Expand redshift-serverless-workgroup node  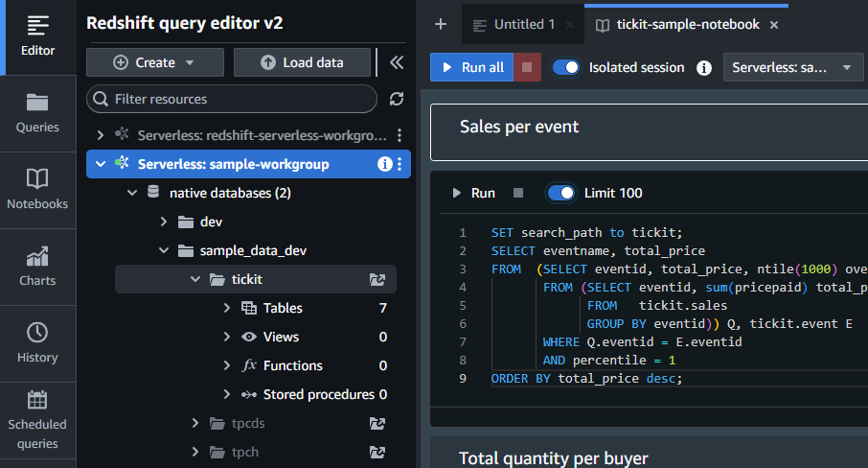(101, 135)
